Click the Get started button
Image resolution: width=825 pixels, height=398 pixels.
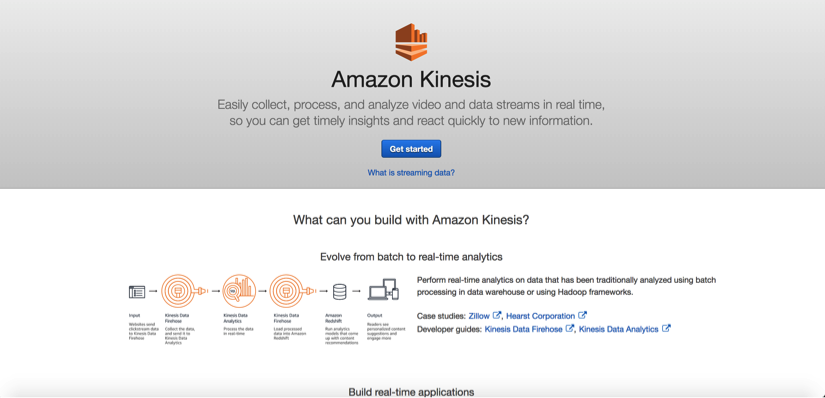coord(411,149)
